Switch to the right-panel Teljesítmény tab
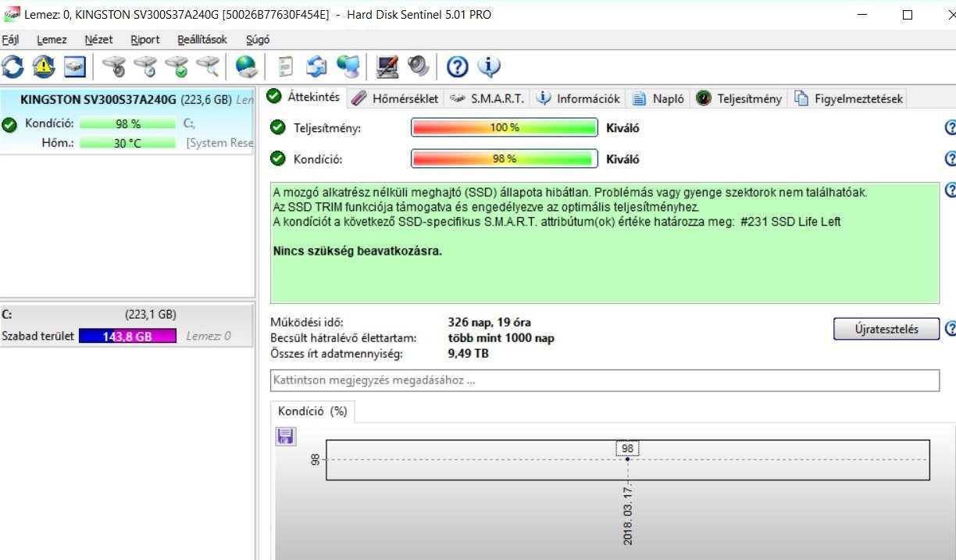 pyautogui.click(x=739, y=98)
